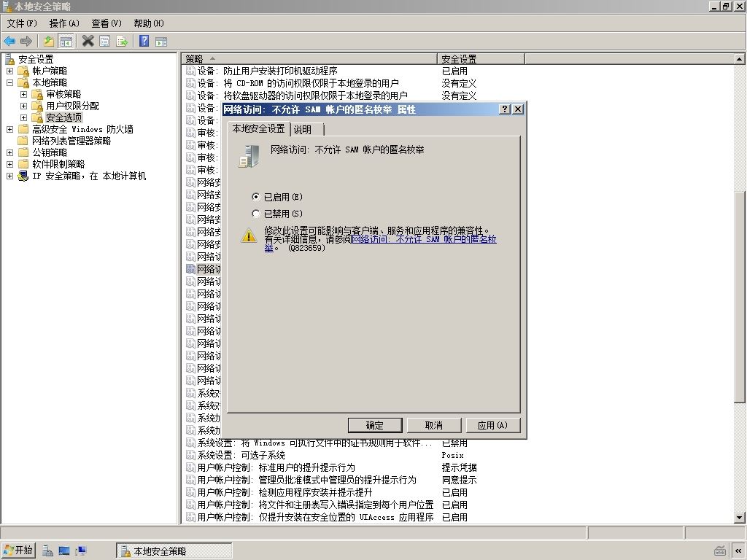Click the policy icon beside 系统设置: 可选子系统
The height and width of the screenshot is (560, 747).
tap(190, 455)
